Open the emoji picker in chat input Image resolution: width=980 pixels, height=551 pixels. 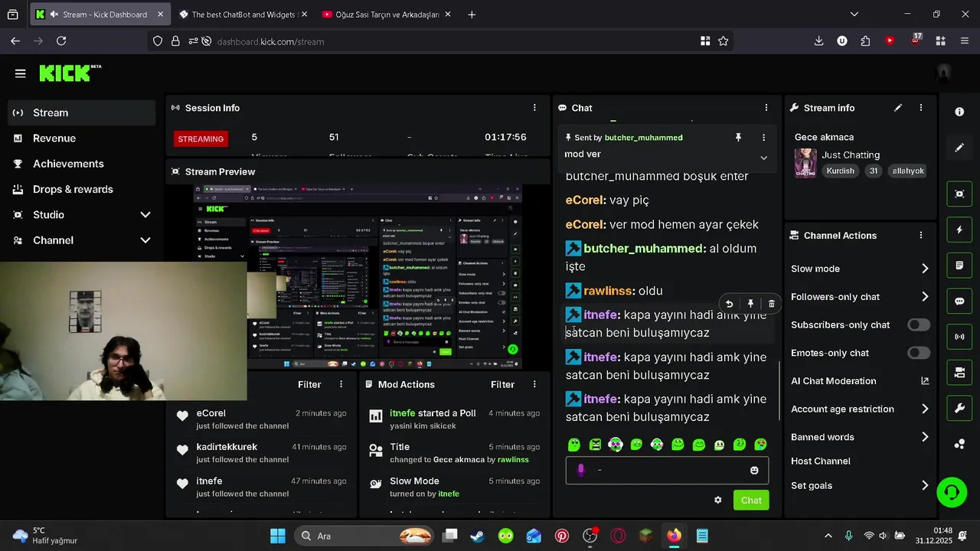coord(754,471)
